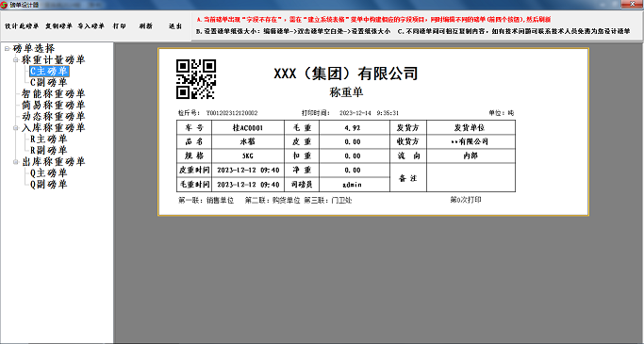This screenshot has height=344, width=644.
Task: Click the QR code on the weighing slip
Action: [196, 79]
